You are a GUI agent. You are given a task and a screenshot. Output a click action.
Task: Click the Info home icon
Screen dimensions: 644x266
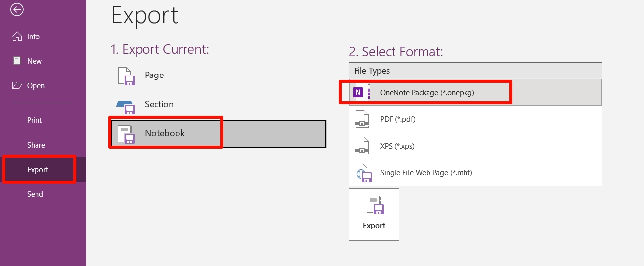click(x=17, y=37)
